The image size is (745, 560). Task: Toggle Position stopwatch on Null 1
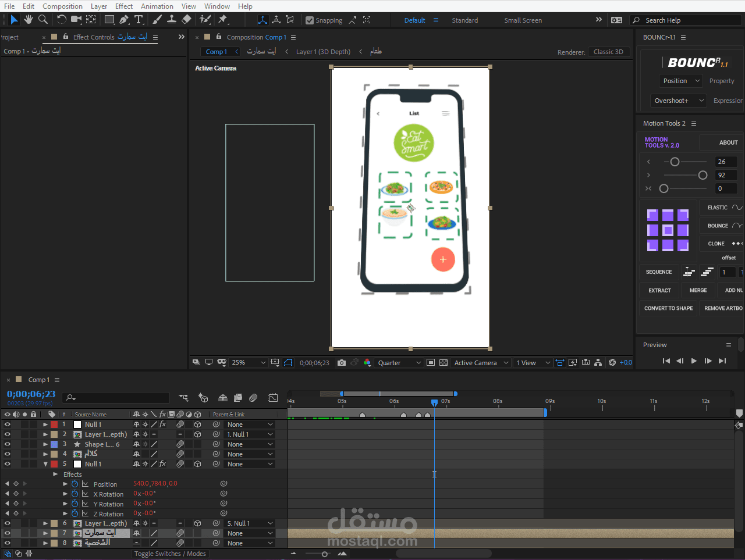(74, 484)
